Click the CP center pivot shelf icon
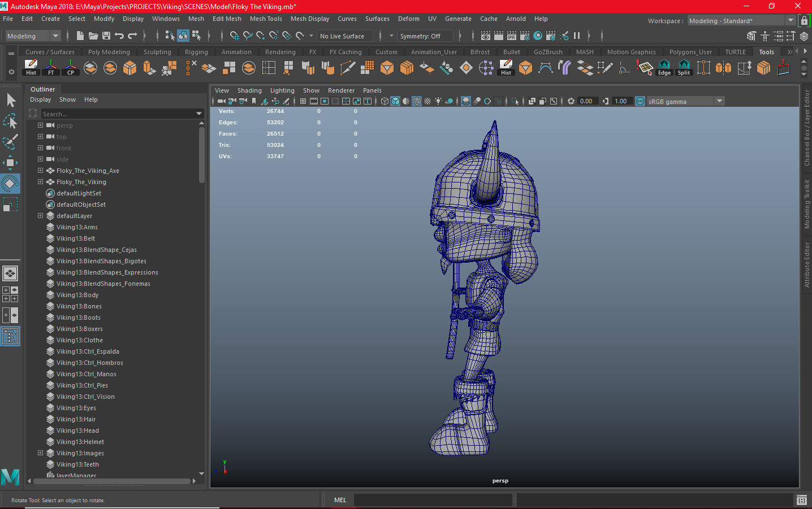The height and width of the screenshot is (509, 812). point(71,68)
